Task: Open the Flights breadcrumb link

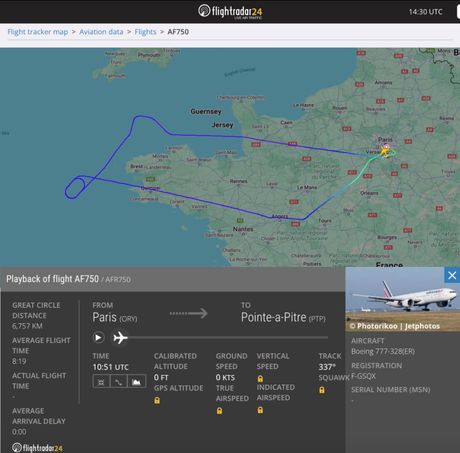Action: tap(145, 32)
